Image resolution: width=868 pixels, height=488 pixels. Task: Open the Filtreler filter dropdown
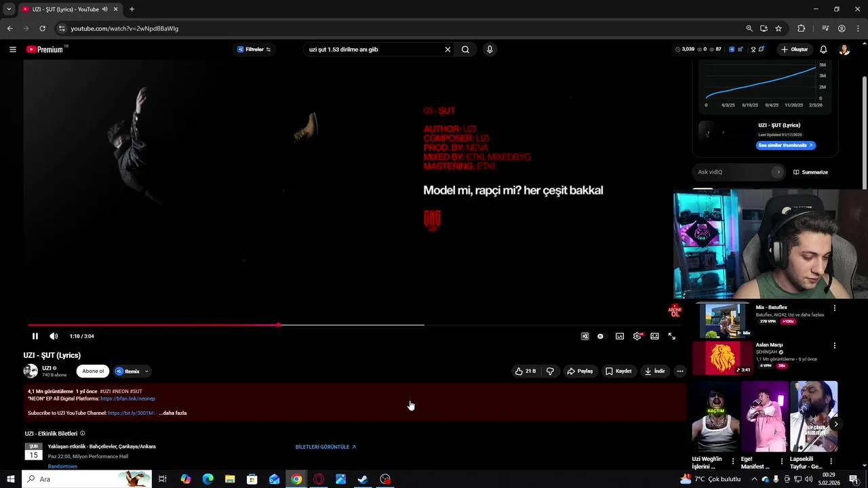[x=254, y=49]
